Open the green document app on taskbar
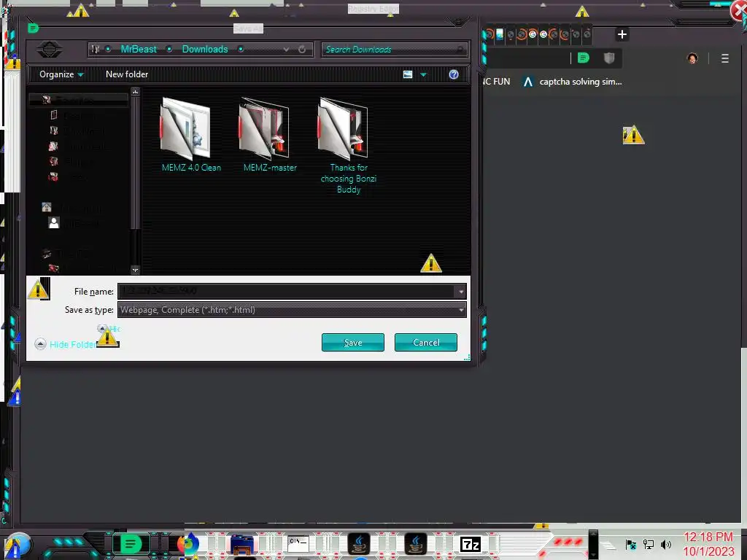Viewport: 747px width, 560px height. coord(130,544)
